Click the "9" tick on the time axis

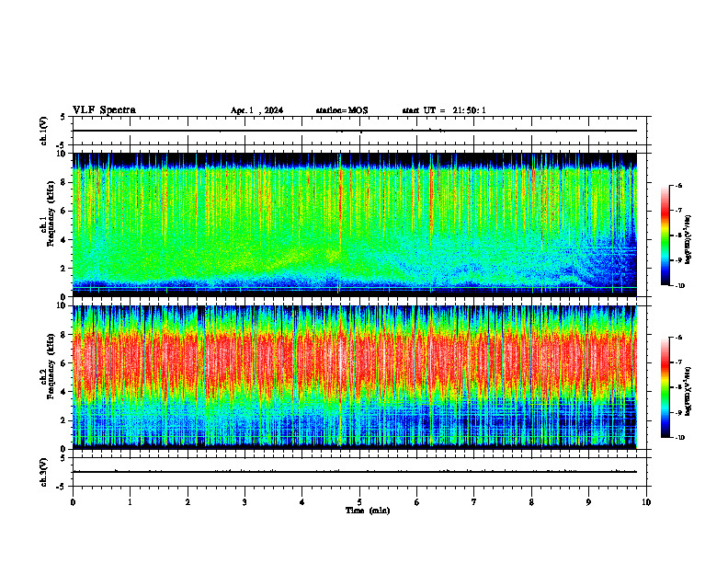(588, 502)
